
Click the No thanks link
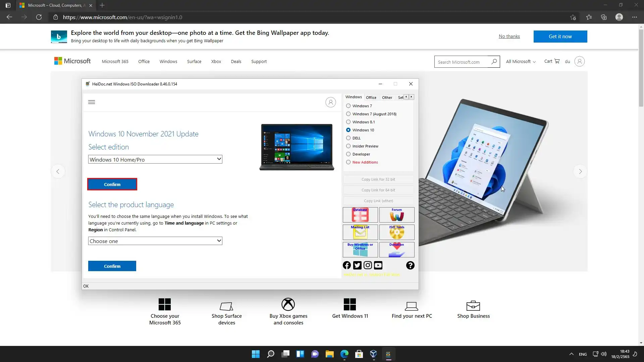509,37
